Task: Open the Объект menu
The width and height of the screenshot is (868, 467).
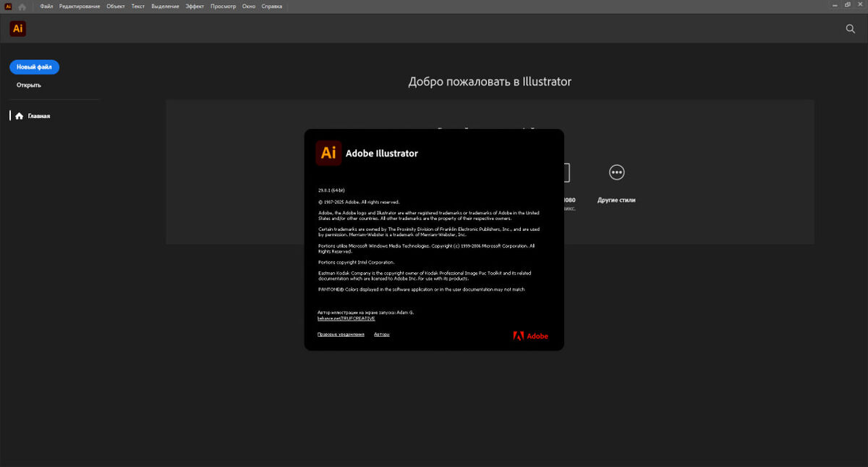Action: (x=116, y=6)
